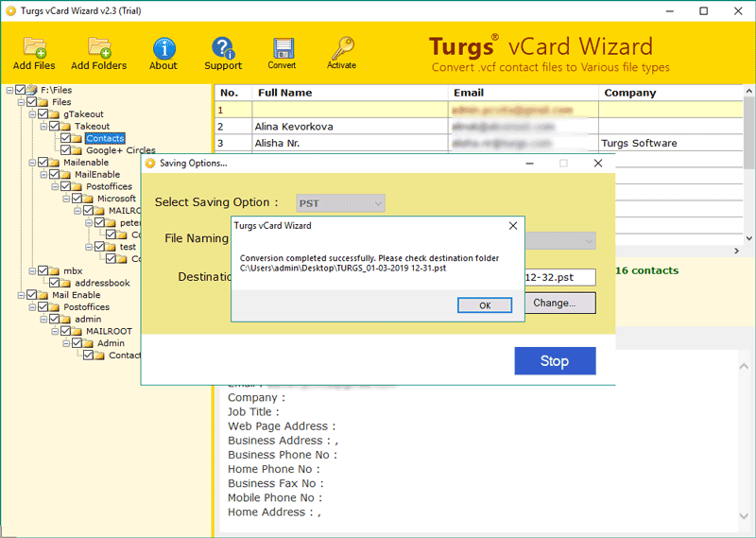Toggle the F:\Files root checkbox
Screen dimensions: 756x538
click(x=20, y=90)
